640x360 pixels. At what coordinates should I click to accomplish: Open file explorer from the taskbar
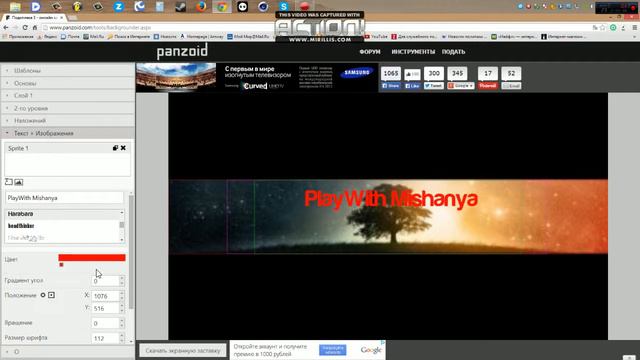click(15, 6)
